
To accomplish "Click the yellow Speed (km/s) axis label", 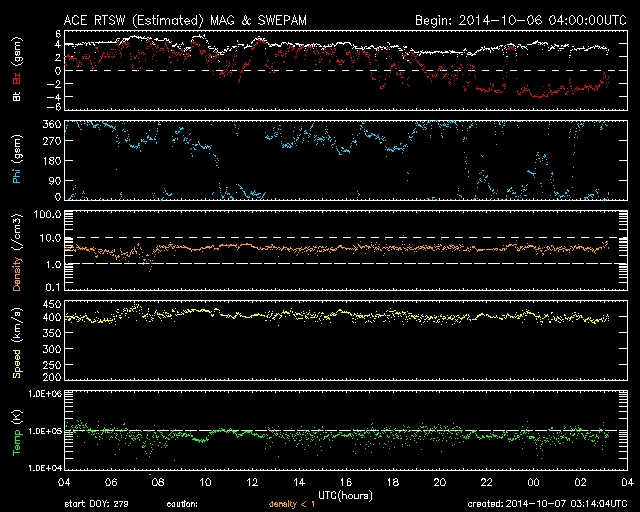I will [17, 341].
